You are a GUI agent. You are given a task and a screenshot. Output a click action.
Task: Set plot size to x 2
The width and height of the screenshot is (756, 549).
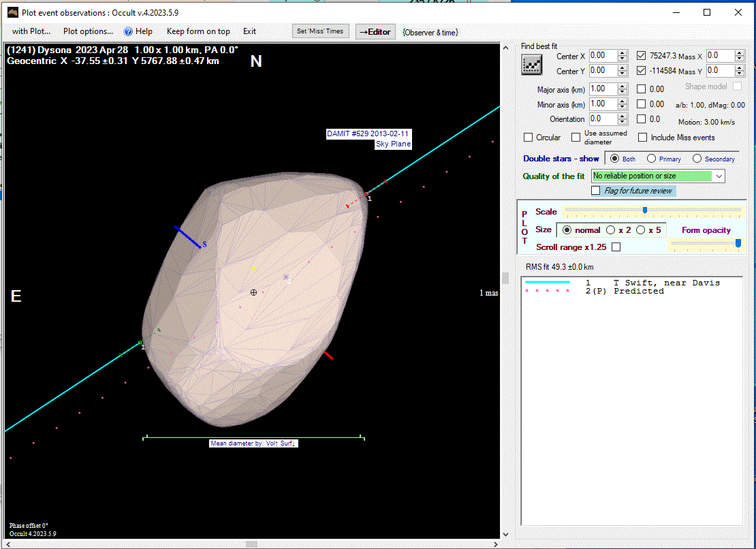tap(611, 230)
